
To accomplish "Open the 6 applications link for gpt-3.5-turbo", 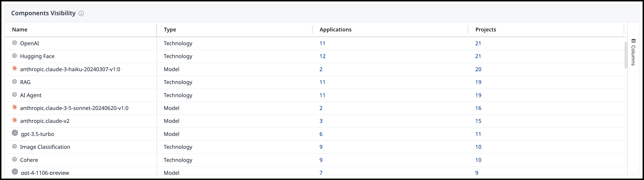I will click(321, 134).
